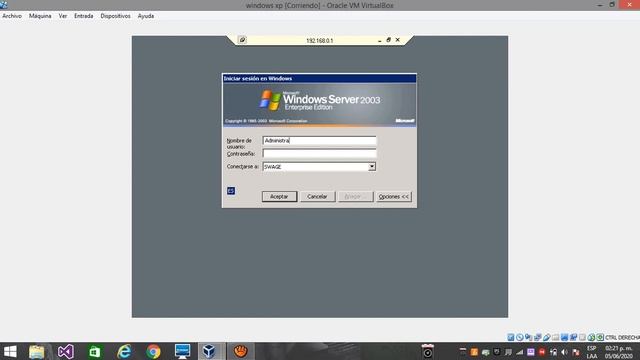This screenshot has height=360, width=640.
Task: Click the hard disk activity status icon
Action: click(x=511, y=337)
